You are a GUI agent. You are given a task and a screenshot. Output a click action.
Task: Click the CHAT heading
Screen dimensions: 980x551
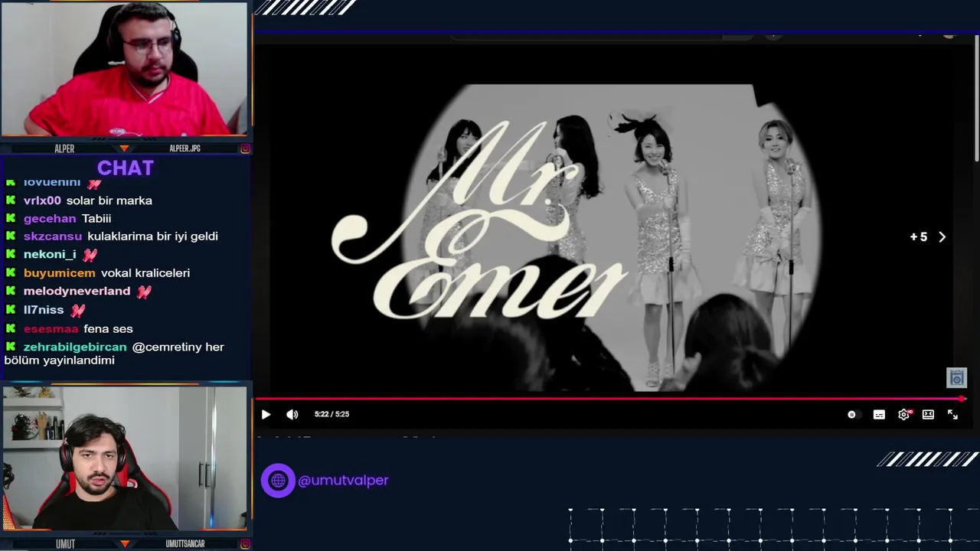(126, 168)
